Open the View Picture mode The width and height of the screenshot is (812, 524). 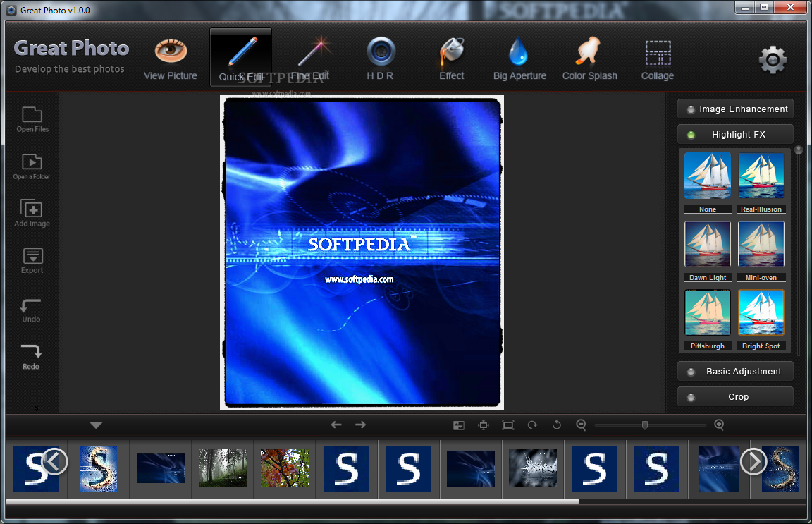(171, 60)
